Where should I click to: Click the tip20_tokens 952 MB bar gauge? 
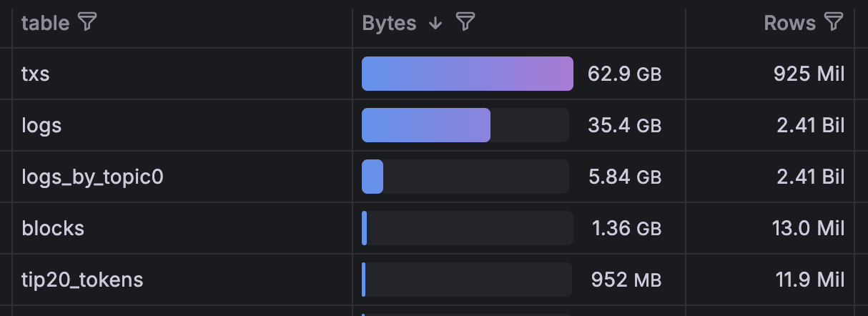467,280
